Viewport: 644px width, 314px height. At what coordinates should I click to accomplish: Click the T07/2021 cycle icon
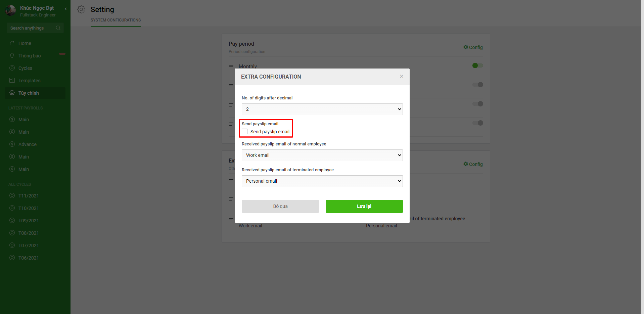pos(12,245)
